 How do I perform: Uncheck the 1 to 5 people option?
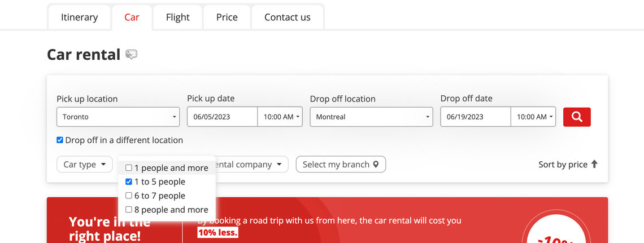[129, 182]
